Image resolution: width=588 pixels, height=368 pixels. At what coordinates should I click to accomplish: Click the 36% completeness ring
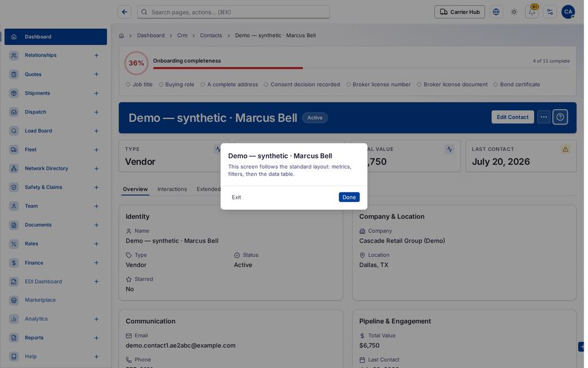pos(136,63)
